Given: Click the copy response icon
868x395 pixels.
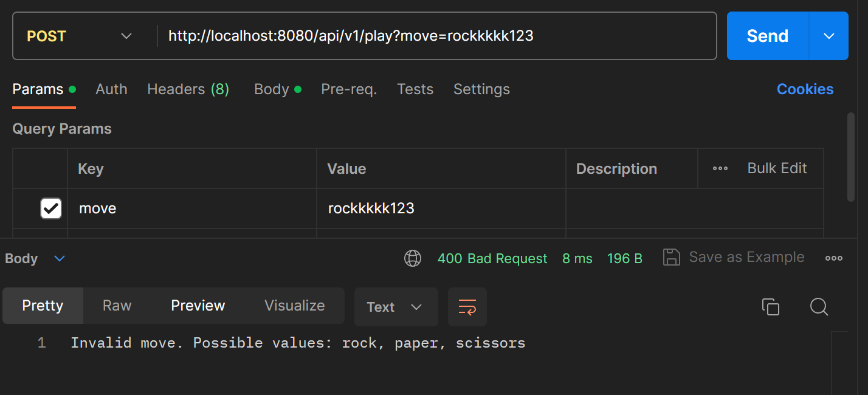Looking at the screenshot, I should point(771,307).
